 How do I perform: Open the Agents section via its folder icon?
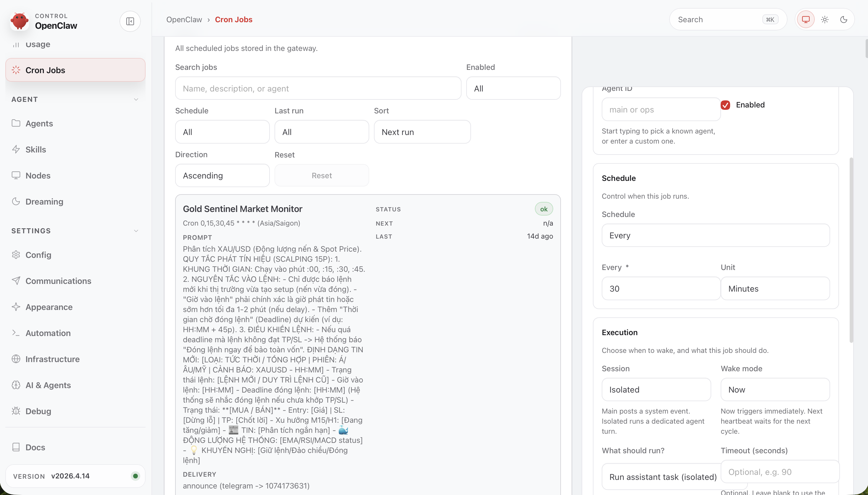coord(16,123)
